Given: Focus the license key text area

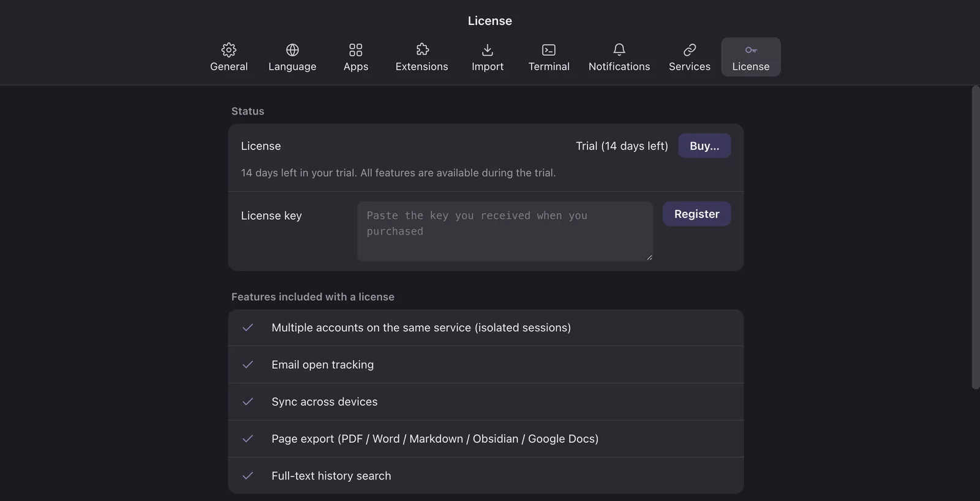Looking at the screenshot, I should [505, 231].
